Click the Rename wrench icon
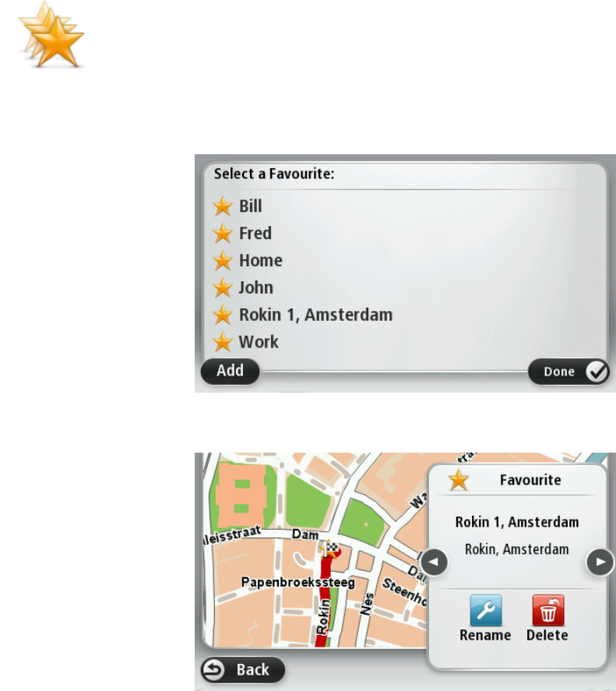Image resolution: width=616 pixels, height=691 pixels. click(x=486, y=610)
